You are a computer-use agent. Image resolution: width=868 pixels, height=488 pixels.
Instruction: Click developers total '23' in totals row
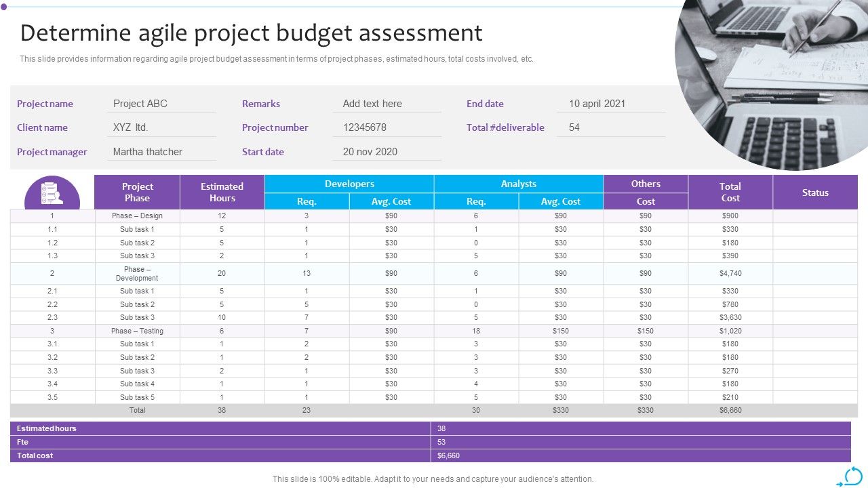[x=307, y=410]
